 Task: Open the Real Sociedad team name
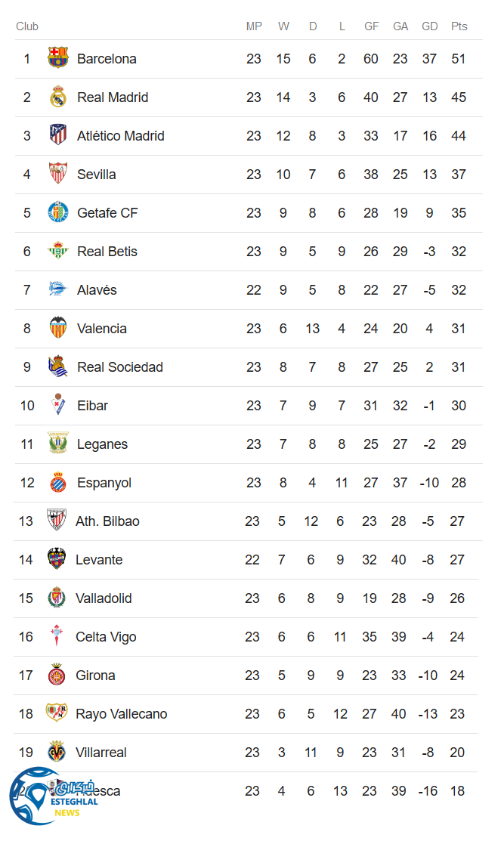[119, 367]
